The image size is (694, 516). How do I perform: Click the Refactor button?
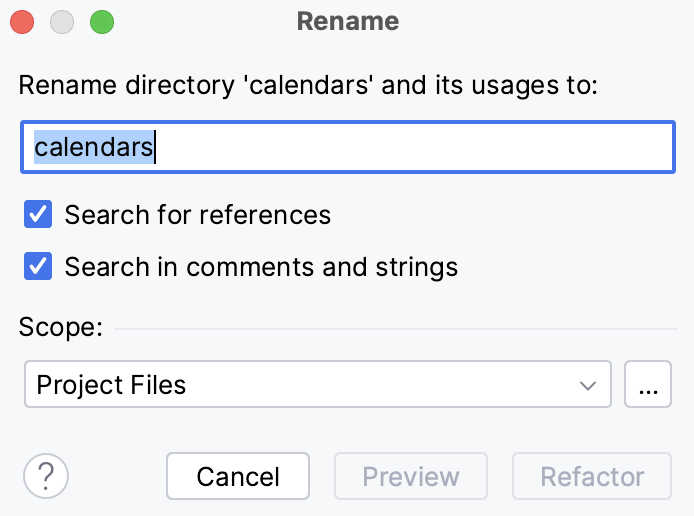pyautogui.click(x=592, y=477)
